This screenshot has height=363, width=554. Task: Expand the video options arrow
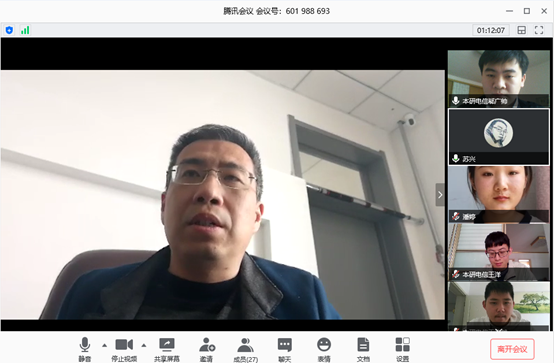click(x=143, y=345)
